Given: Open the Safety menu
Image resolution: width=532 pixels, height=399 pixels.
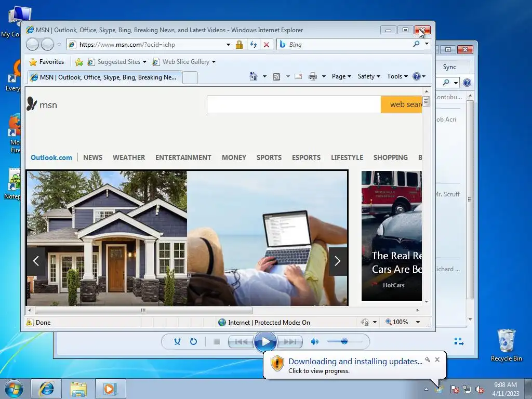Looking at the screenshot, I should [x=369, y=76].
